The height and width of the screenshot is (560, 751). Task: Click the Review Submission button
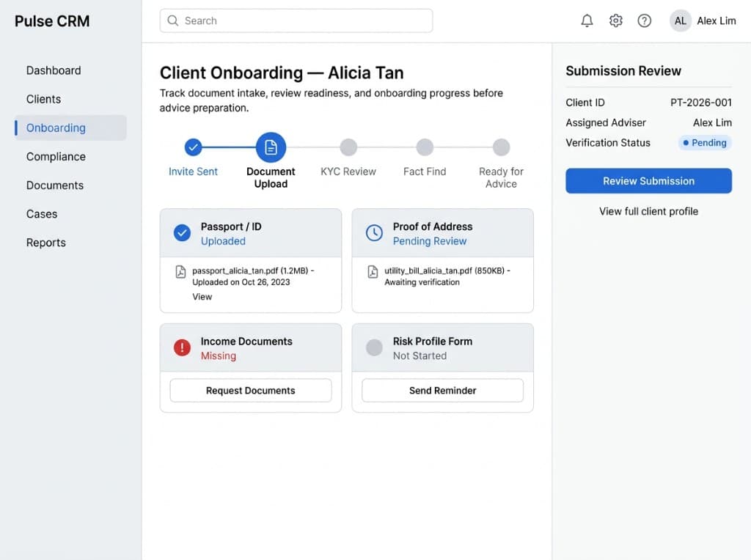[x=648, y=180]
